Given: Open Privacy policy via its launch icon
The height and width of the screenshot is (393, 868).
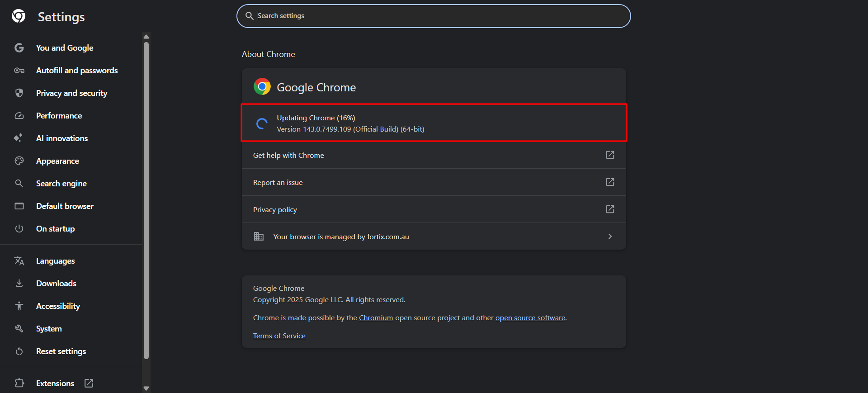Looking at the screenshot, I should click(610, 209).
